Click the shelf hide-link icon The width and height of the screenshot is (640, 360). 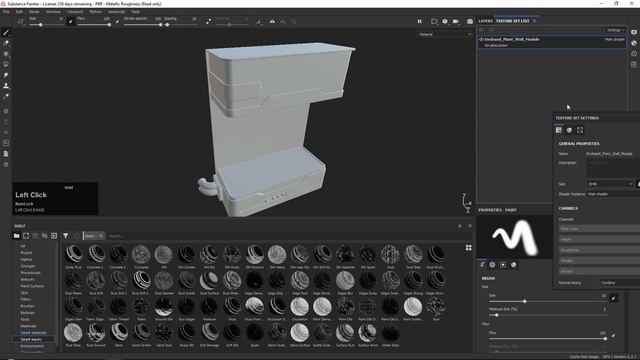[x=44, y=236]
